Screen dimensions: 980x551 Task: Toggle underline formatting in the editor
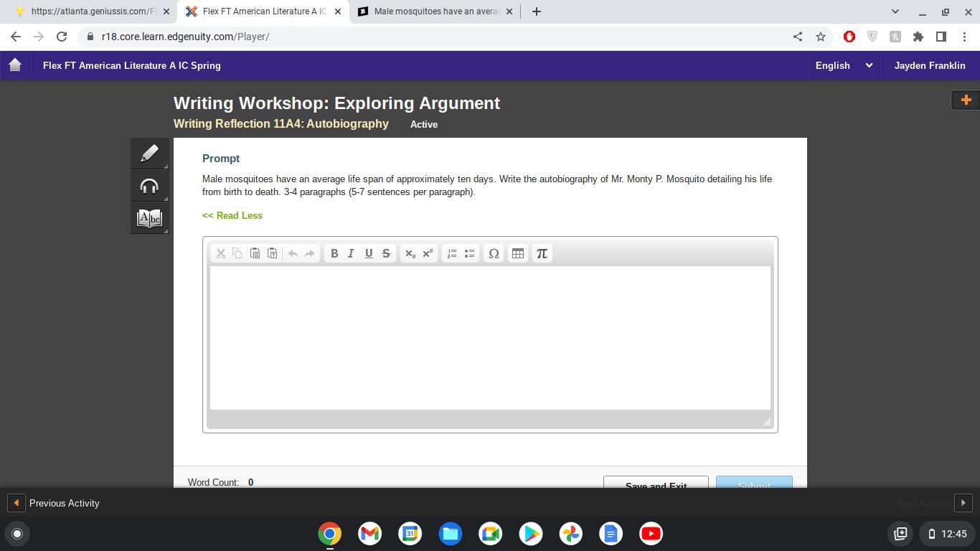(x=369, y=253)
